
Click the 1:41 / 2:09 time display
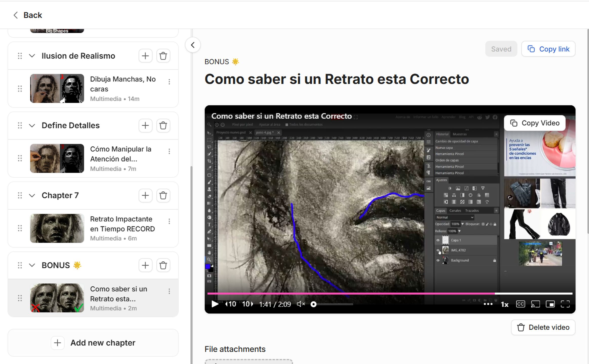pyautogui.click(x=275, y=304)
